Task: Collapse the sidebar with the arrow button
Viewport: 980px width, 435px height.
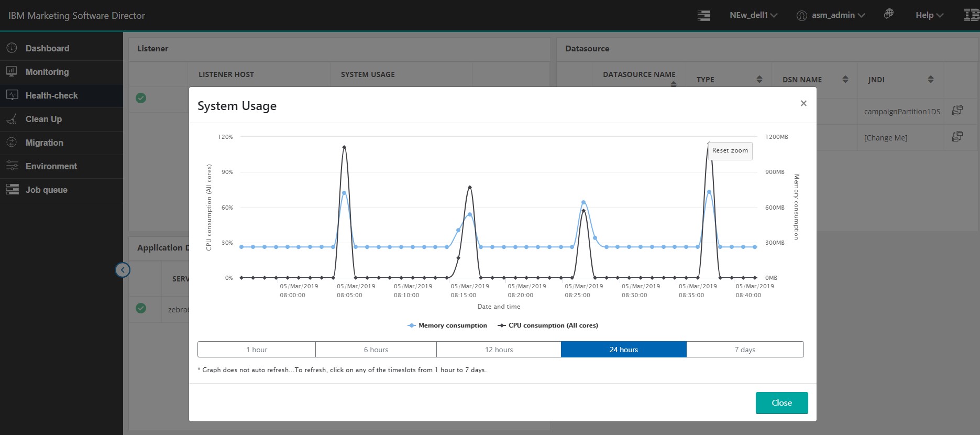Action: pos(123,270)
